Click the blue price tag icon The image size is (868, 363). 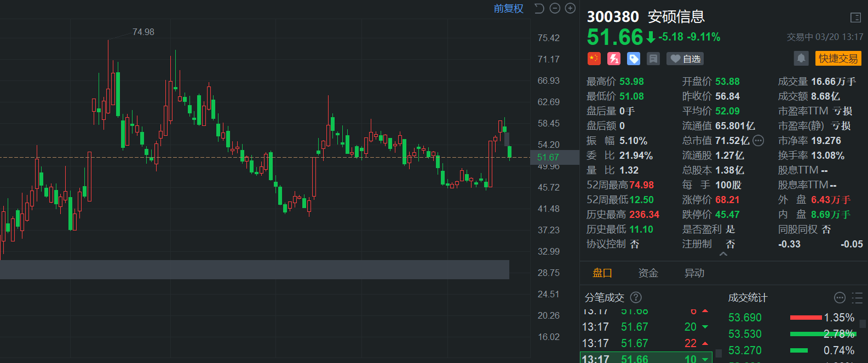634,59
